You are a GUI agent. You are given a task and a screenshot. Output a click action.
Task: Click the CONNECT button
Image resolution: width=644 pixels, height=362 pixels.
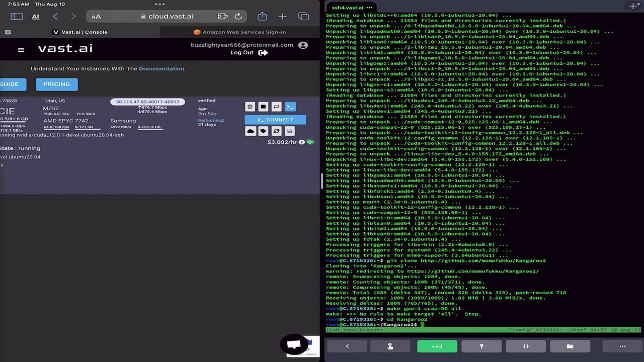[x=275, y=120]
